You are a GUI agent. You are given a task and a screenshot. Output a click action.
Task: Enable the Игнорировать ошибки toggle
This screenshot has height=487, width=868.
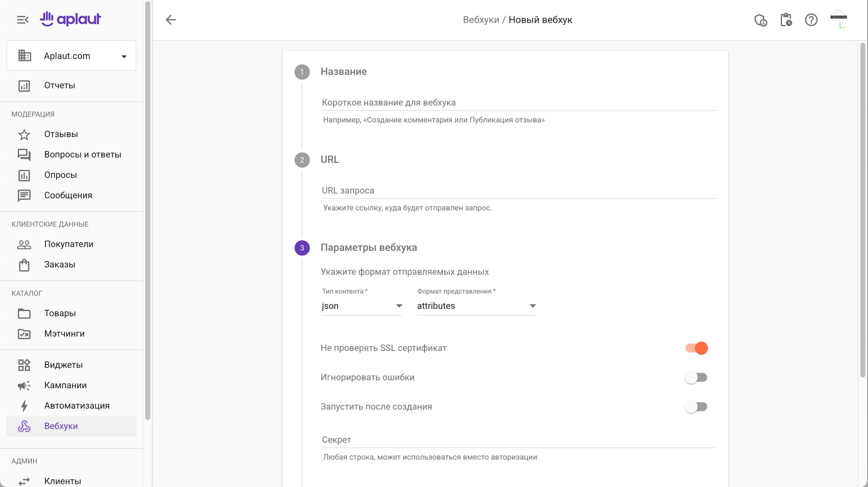coord(696,378)
